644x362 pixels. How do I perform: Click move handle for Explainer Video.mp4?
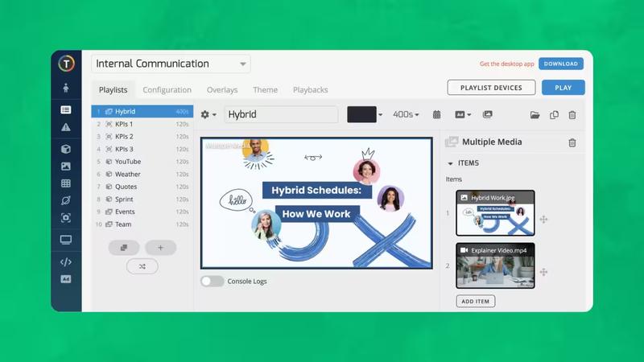pyautogui.click(x=543, y=272)
